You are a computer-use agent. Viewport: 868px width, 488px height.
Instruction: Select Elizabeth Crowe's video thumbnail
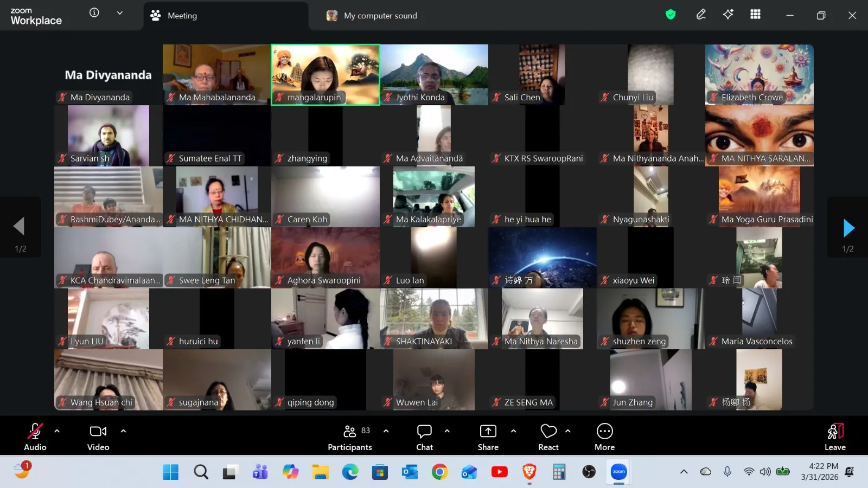pyautogui.click(x=759, y=75)
